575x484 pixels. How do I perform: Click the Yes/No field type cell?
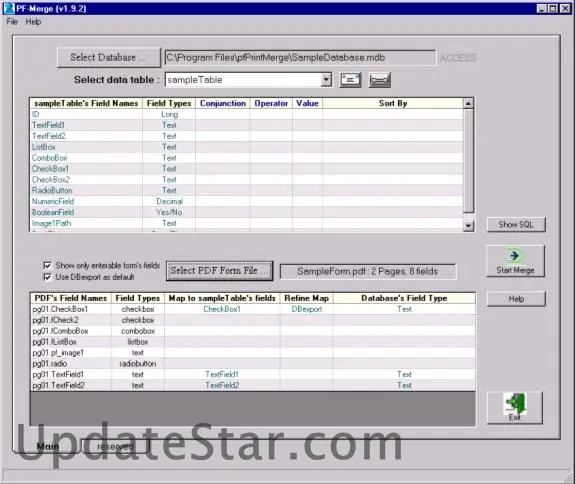pos(169,212)
